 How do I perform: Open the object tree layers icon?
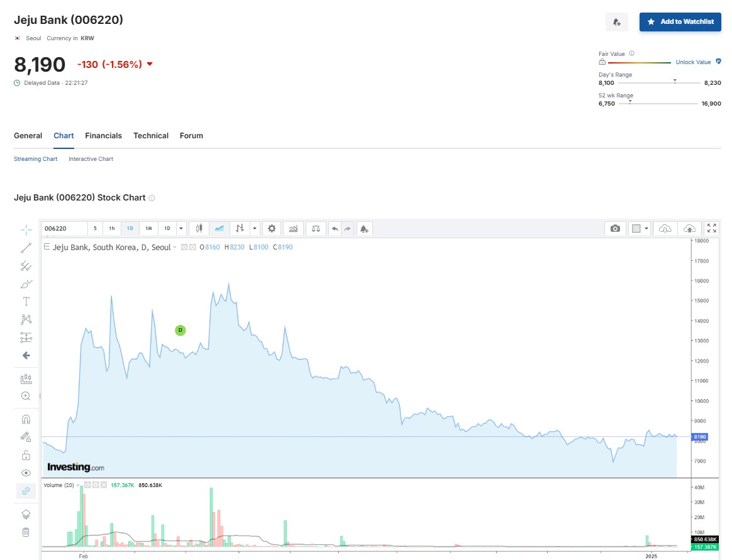click(26, 514)
